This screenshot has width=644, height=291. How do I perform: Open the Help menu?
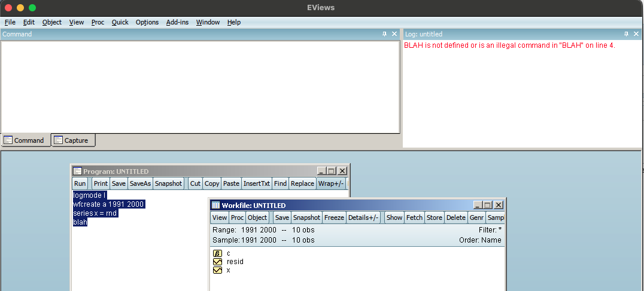(x=233, y=22)
